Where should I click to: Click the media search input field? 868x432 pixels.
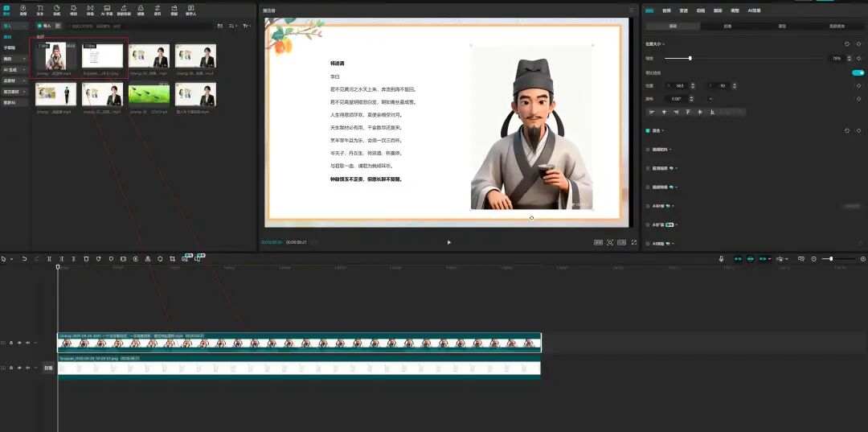click(138, 26)
